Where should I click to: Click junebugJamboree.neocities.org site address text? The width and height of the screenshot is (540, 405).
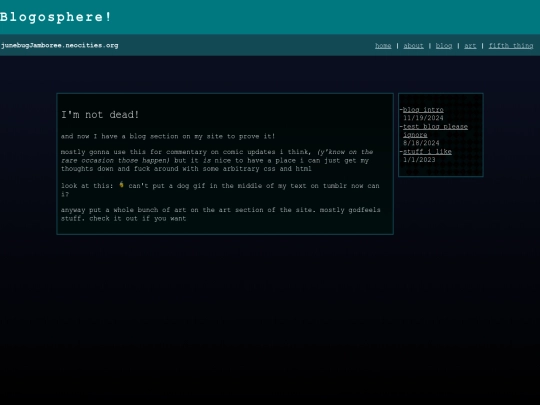tap(59, 45)
